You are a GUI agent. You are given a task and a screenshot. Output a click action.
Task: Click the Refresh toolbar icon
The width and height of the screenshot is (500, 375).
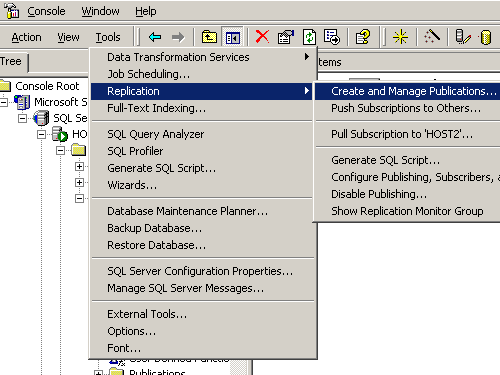coord(309,37)
